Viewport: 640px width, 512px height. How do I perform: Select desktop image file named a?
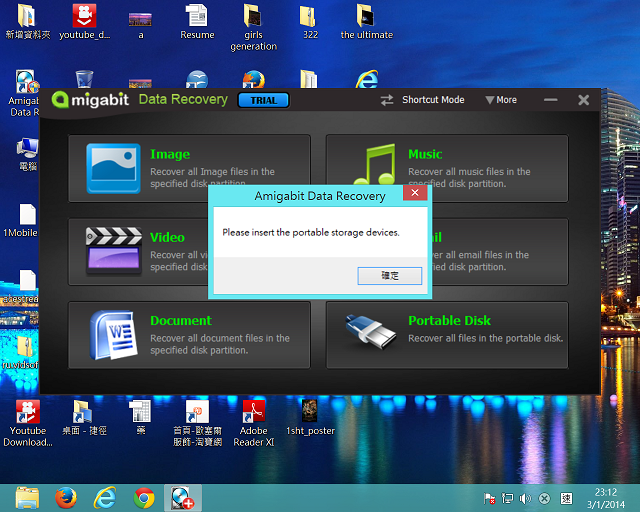140,24
